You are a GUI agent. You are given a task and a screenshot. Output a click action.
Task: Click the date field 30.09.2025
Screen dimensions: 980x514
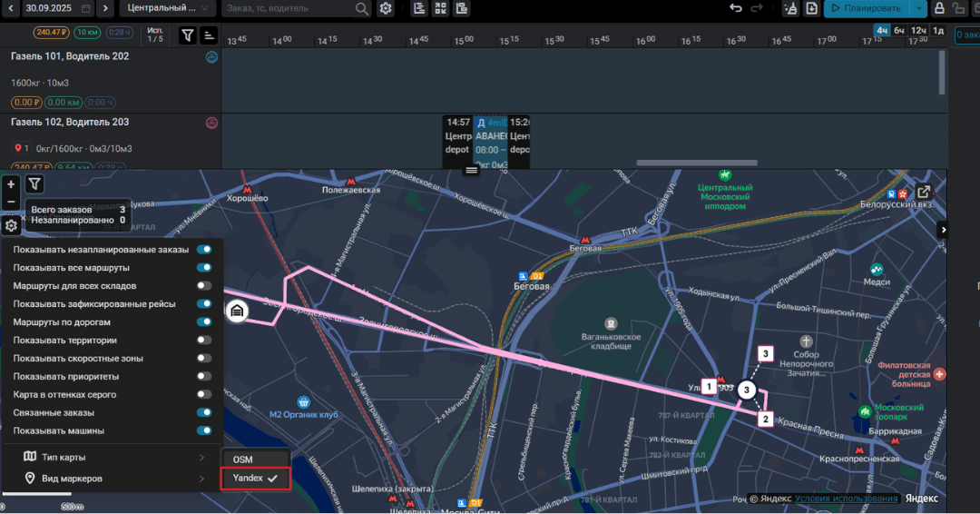[x=58, y=8]
